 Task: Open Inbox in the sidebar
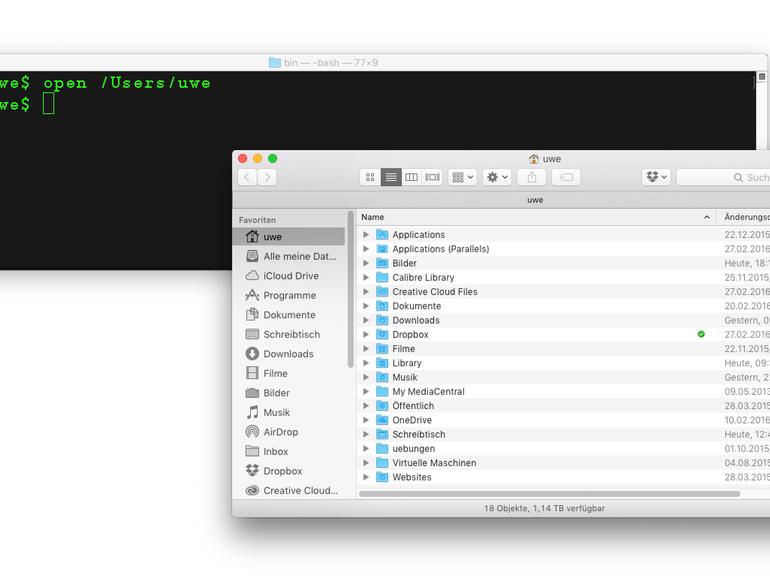289,451
